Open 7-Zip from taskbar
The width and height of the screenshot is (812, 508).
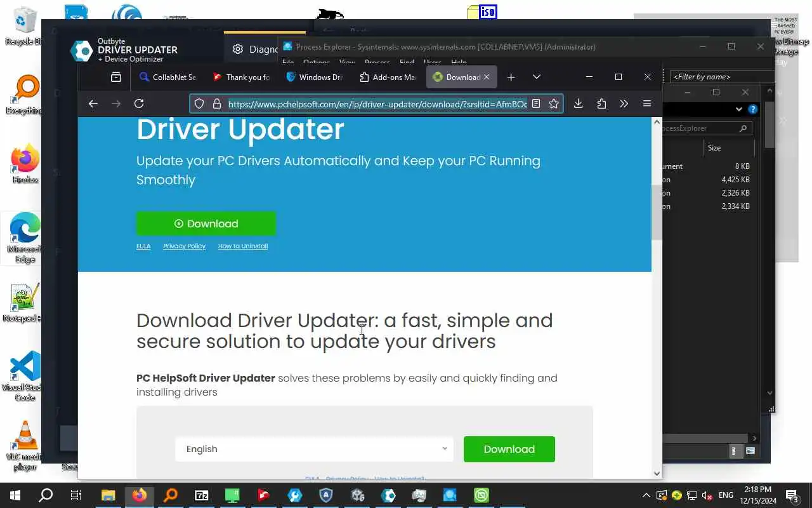coord(202,495)
